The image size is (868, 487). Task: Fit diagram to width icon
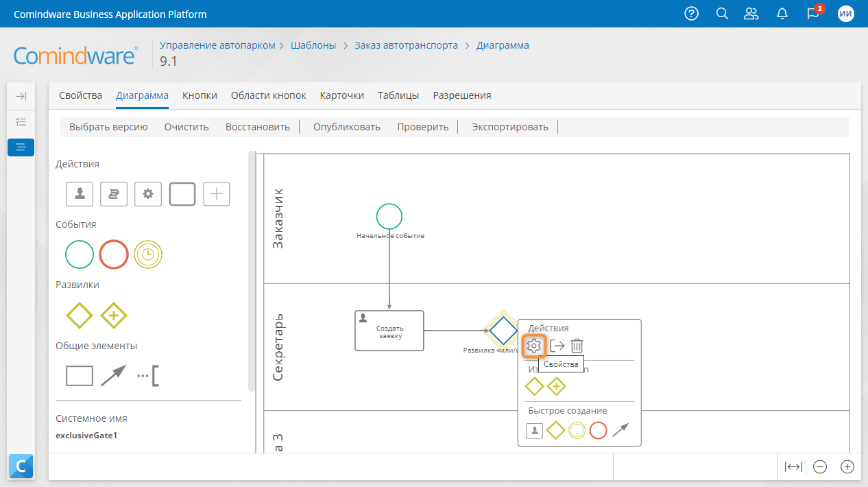pyautogui.click(x=793, y=467)
